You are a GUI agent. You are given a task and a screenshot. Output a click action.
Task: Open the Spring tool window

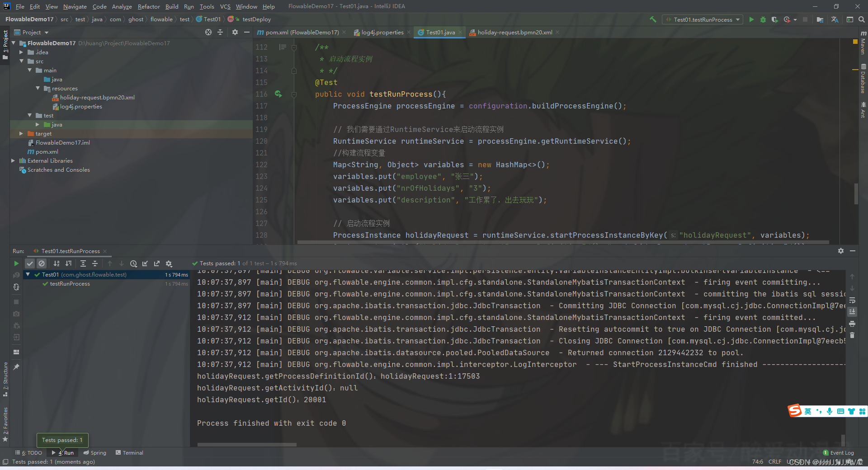[94, 452]
